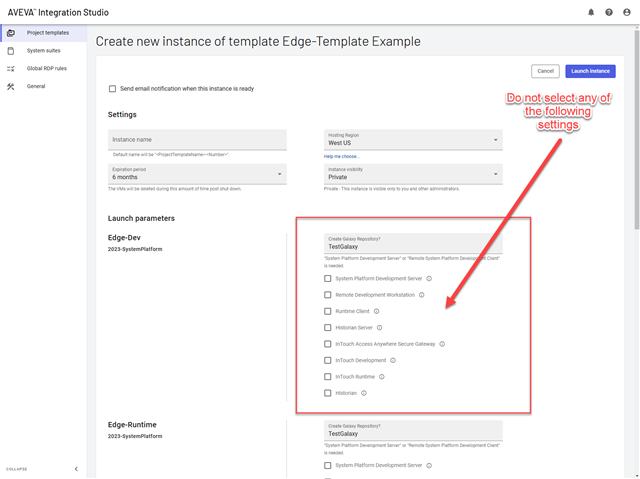The width and height of the screenshot is (640, 479).
Task: Click the Cancel button
Action: point(545,71)
